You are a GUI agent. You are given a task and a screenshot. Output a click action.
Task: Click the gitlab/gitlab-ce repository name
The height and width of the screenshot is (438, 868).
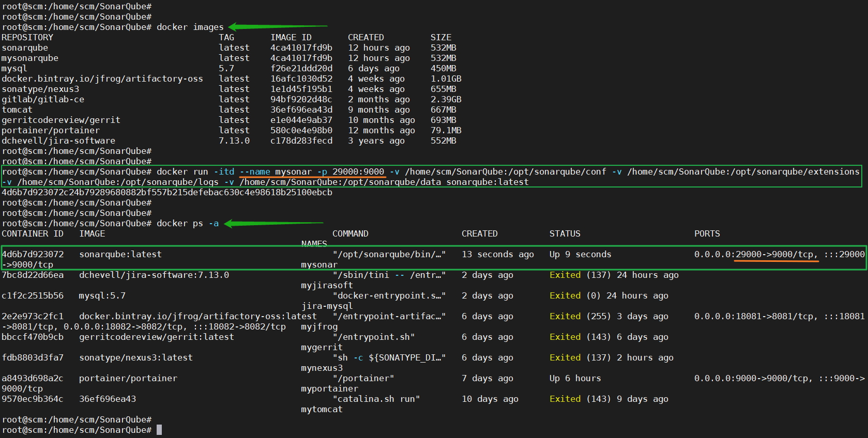43,99
